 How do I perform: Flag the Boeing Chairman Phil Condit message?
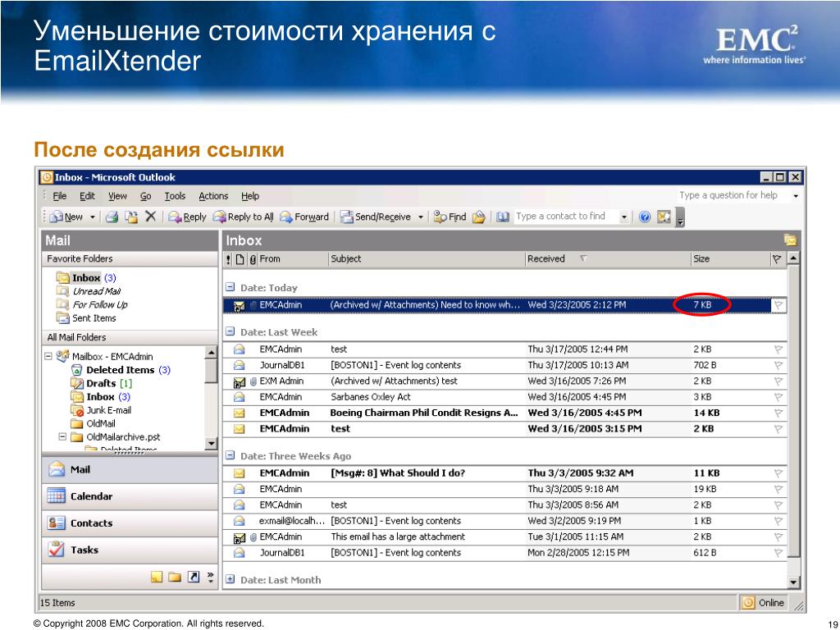(778, 413)
